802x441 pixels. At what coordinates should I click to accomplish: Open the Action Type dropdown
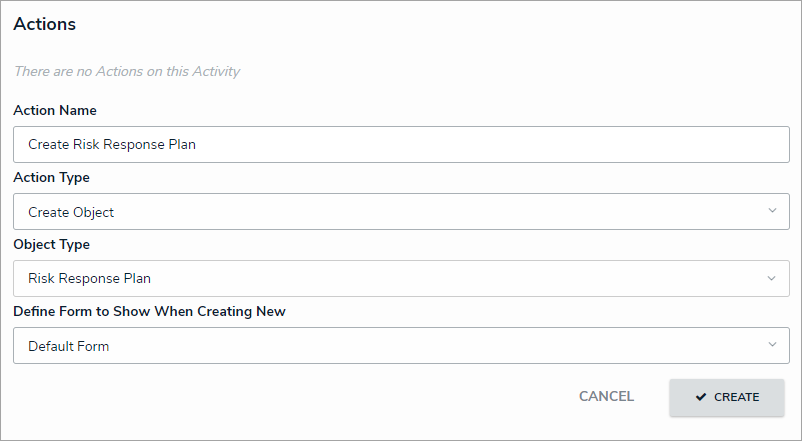(x=400, y=211)
